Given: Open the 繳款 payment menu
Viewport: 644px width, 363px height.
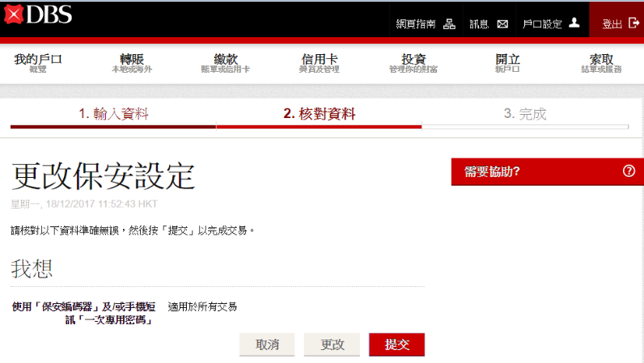Looking at the screenshot, I should coord(225,63).
